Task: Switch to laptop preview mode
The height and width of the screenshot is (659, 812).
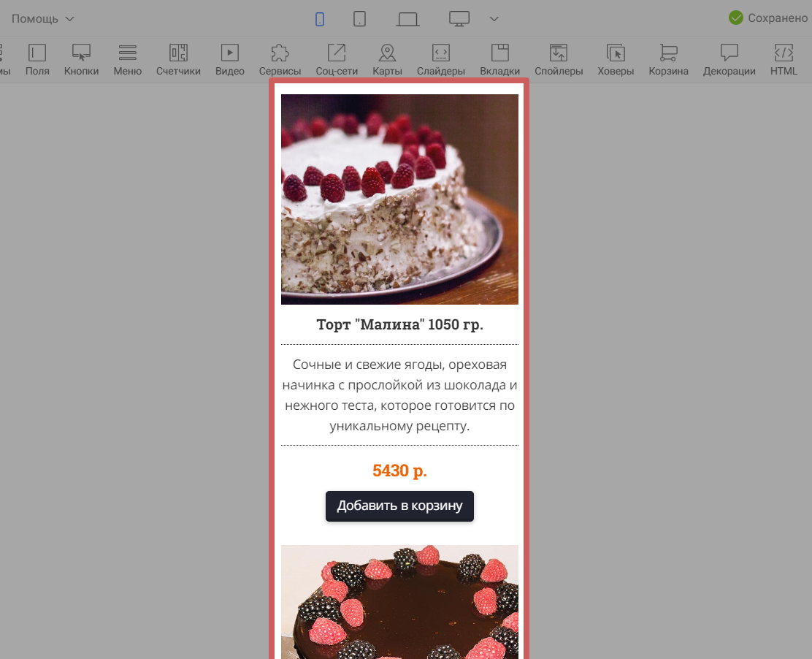Action: [407, 19]
